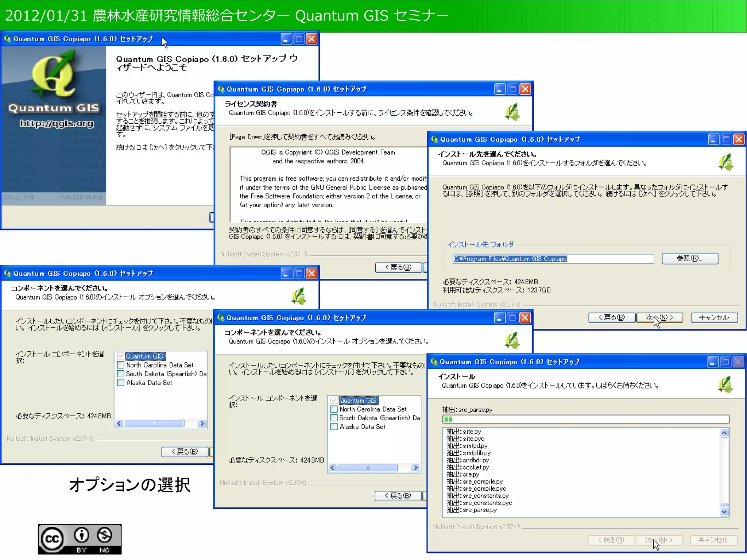Click 戻る(B) back button in the lower-left components window
The image size is (747, 560).
[x=185, y=452]
